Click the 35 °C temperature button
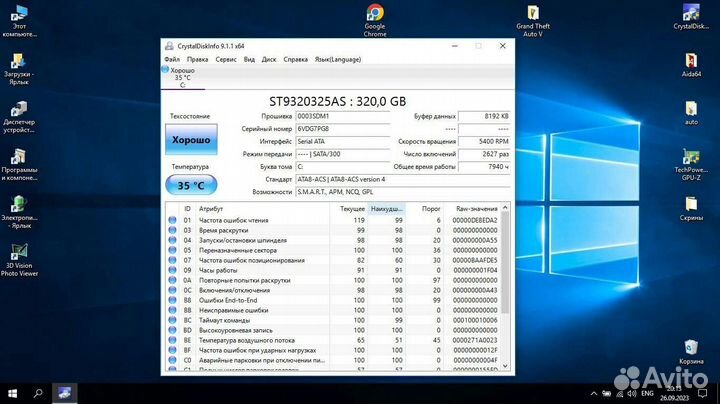This screenshot has height=404, width=720. click(191, 185)
